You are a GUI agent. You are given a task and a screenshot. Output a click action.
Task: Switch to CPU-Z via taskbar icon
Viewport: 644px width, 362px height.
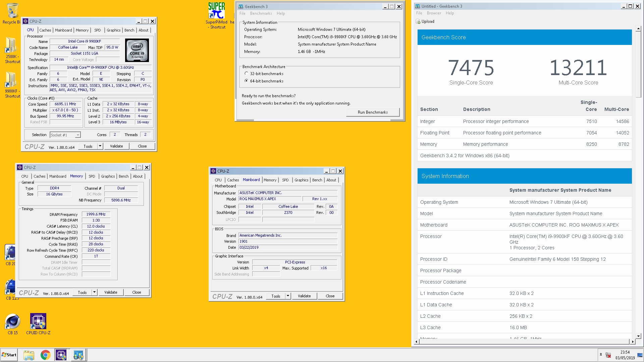pos(61,355)
